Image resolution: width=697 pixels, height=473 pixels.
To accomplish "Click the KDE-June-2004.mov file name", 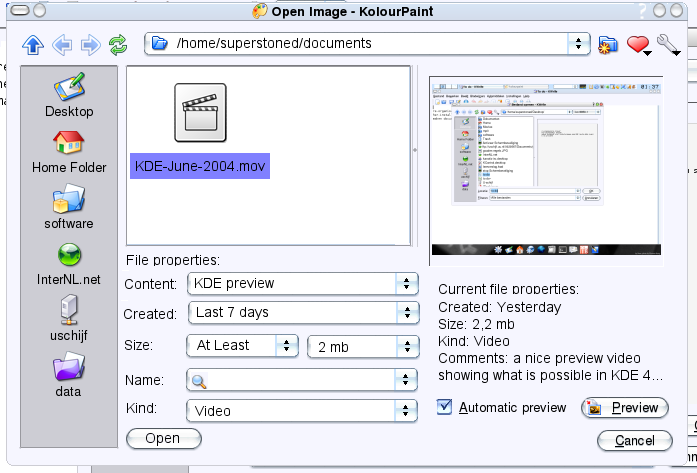I will [x=200, y=166].
